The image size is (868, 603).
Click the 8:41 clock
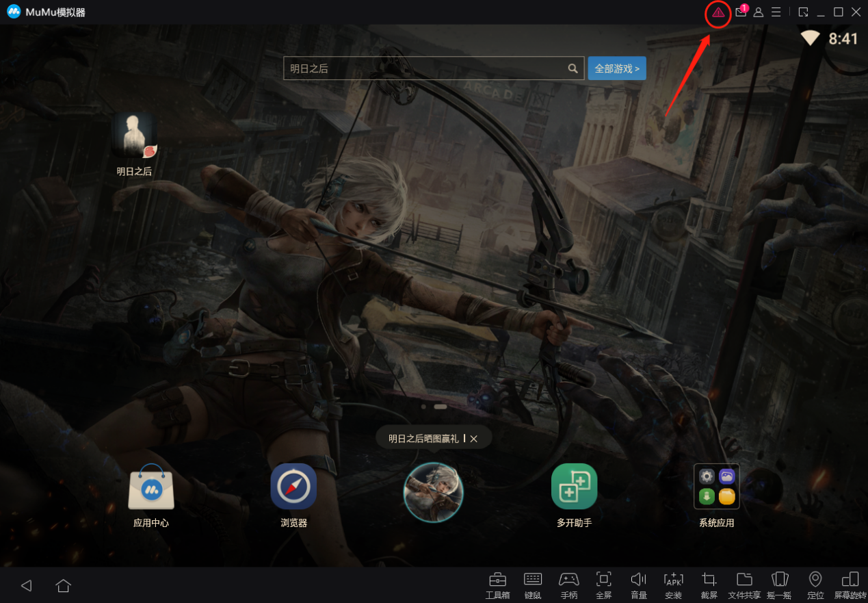click(843, 39)
